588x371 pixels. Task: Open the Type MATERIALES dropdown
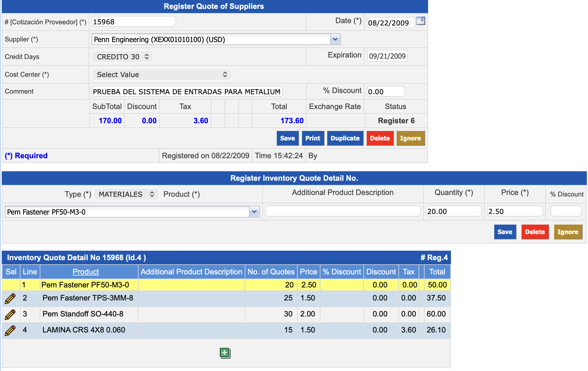click(x=126, y=194)
